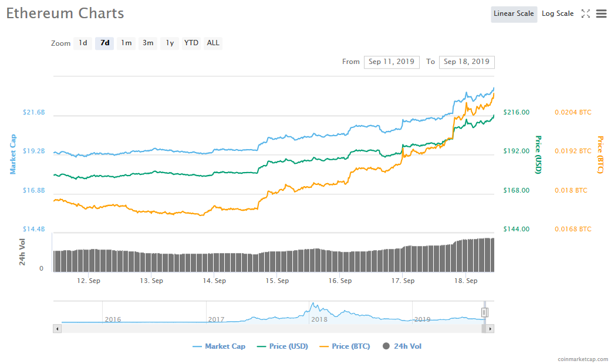The width and height of the screenshot is (614, 364).
Task: Set zoom range to YTD
Action: click(x=191, y=43)
